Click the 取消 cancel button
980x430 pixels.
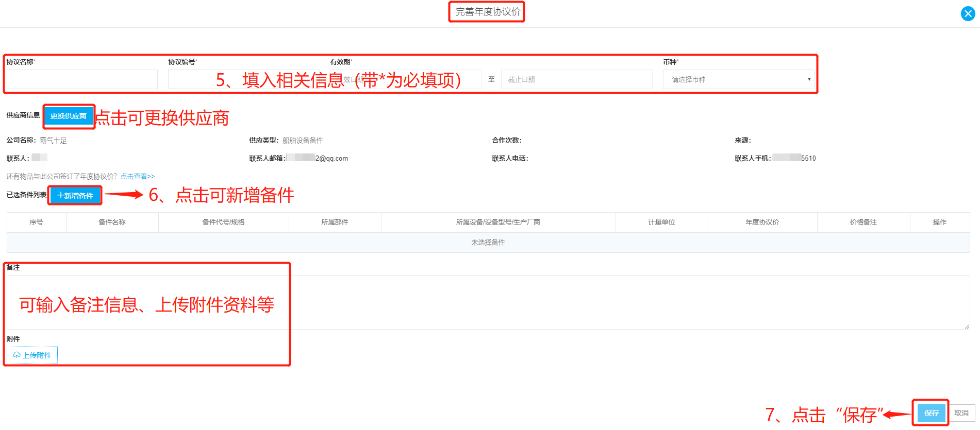pos(961,413)
